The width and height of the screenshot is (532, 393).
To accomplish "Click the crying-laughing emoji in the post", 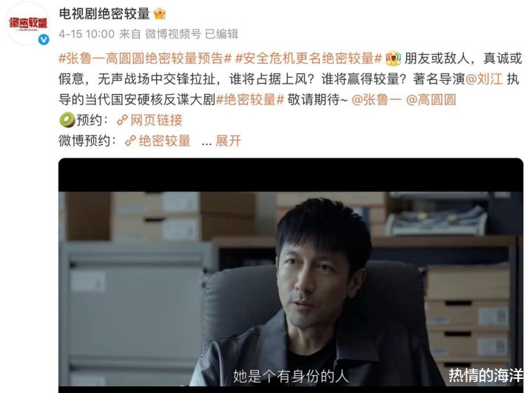I will point(393,58).
